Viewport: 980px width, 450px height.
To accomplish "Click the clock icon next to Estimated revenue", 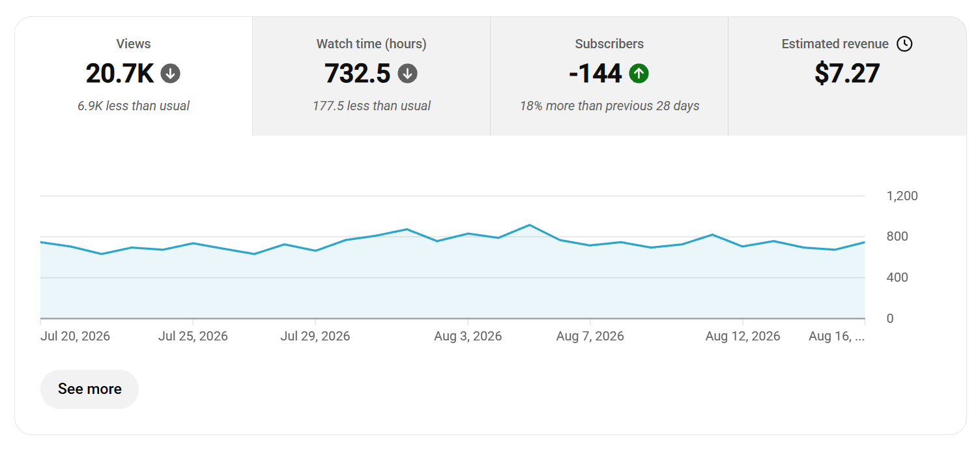I will click(904, 44).
